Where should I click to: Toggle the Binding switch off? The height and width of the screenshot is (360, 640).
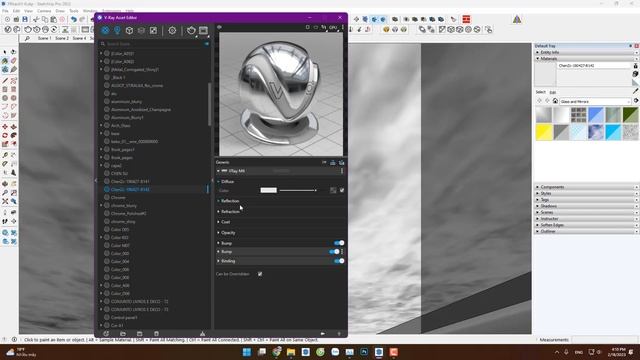coord(339,261)
